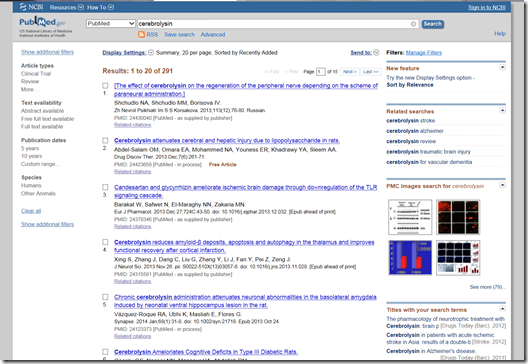Collapse the Related searches panel arrow
This screenshot has height=364, width=528.
502,110
